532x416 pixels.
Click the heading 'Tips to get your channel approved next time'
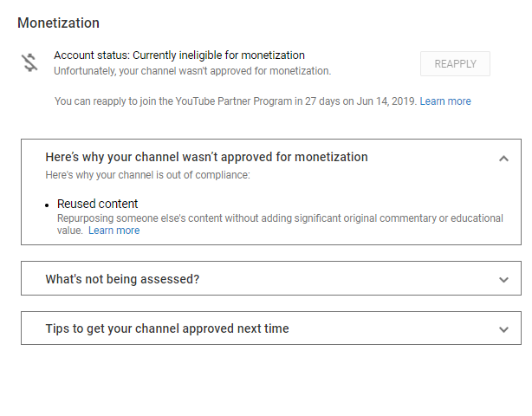pyautogui.click(x=167, y=328)
